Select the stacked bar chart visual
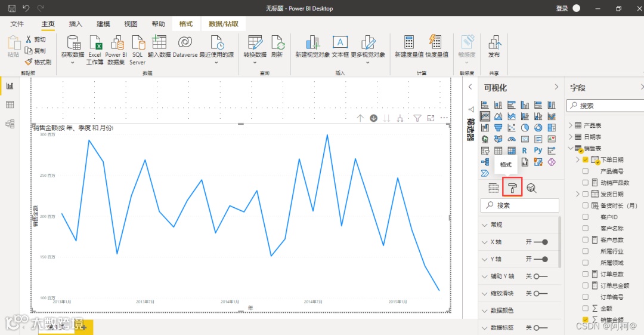Image resolution: width=644 pixels, height=335 pixels. coord(485,105)
